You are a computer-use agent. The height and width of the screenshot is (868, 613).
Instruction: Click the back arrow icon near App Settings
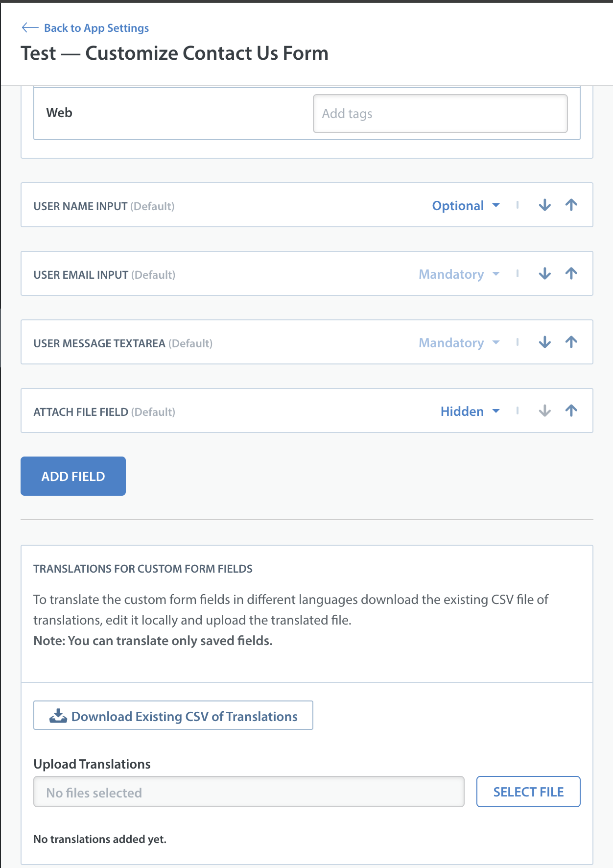[30, 28]
